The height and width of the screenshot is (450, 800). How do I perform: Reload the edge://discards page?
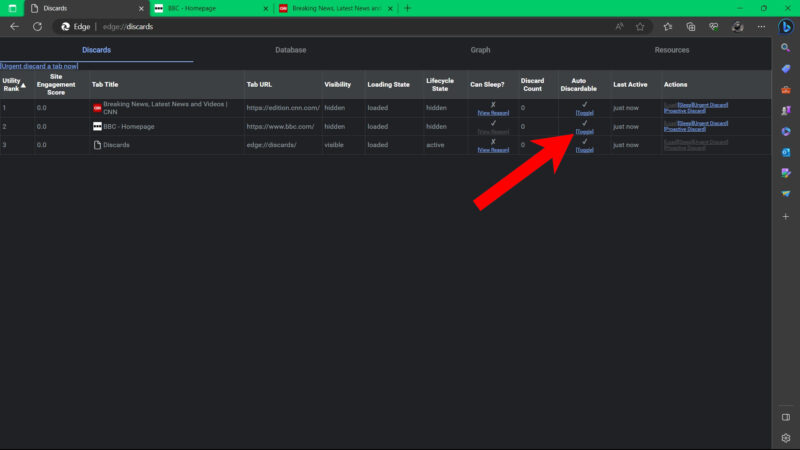point(37,27)
